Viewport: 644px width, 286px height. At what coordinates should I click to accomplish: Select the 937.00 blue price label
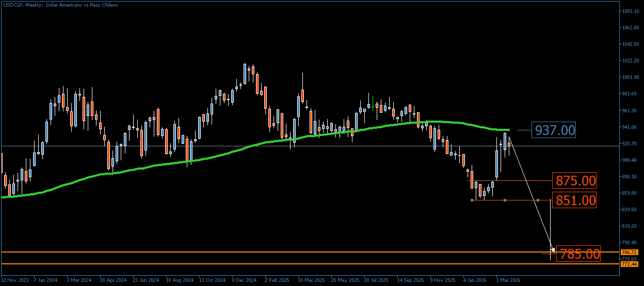[554, 130]
